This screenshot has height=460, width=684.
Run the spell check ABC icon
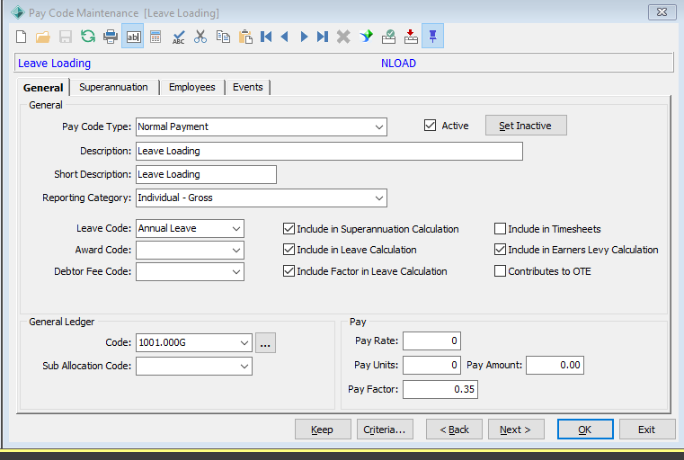(x=179, y=37)
